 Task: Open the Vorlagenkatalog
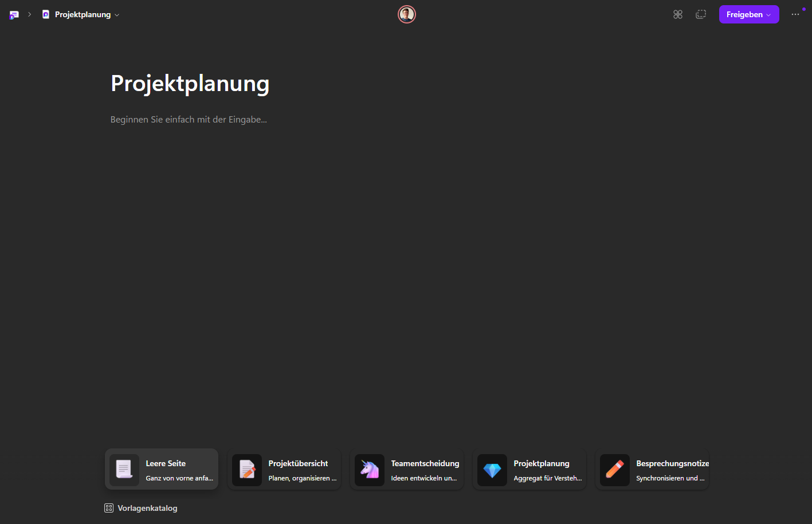(147, 507)
